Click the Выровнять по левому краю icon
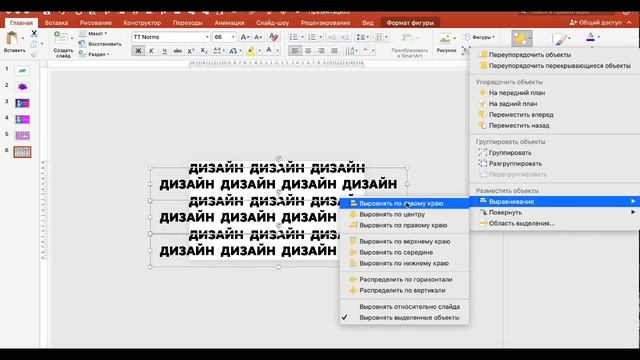Image resolution: width=640 pixels, height=360 pixels. (353, 203)
